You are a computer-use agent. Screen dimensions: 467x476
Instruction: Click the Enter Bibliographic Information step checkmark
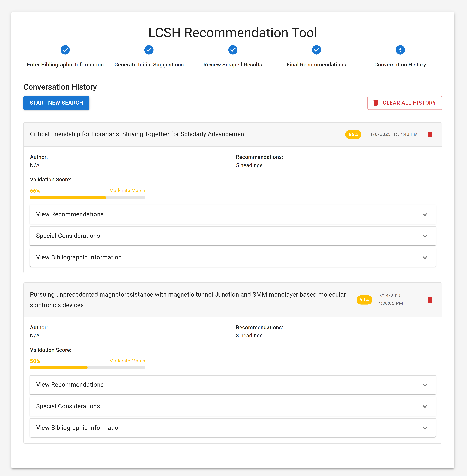click(x=65, y=50)
